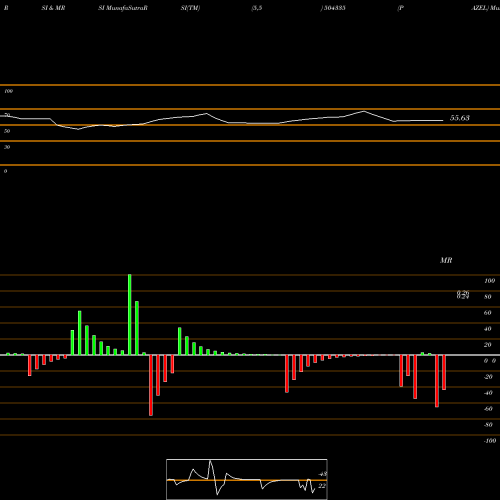
Task: Click the 50 label on the RSI scale
Action: click(x=7, y=131)
